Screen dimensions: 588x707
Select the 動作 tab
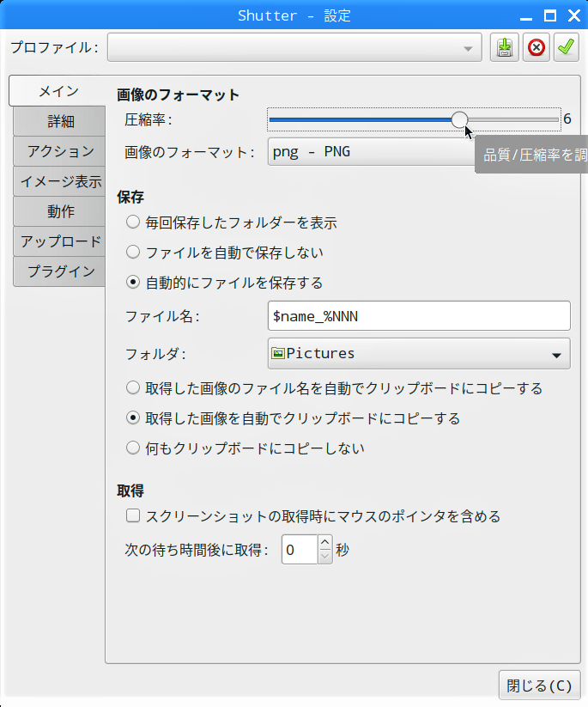point(59,211)
